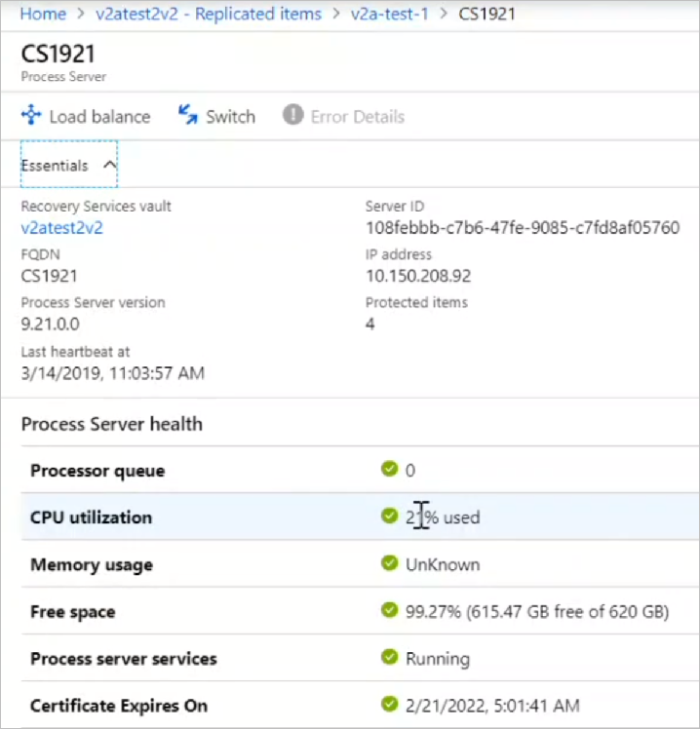
Task: Navigate to v2a-test-1 breadcrumb
Action: tap(389, 14)
